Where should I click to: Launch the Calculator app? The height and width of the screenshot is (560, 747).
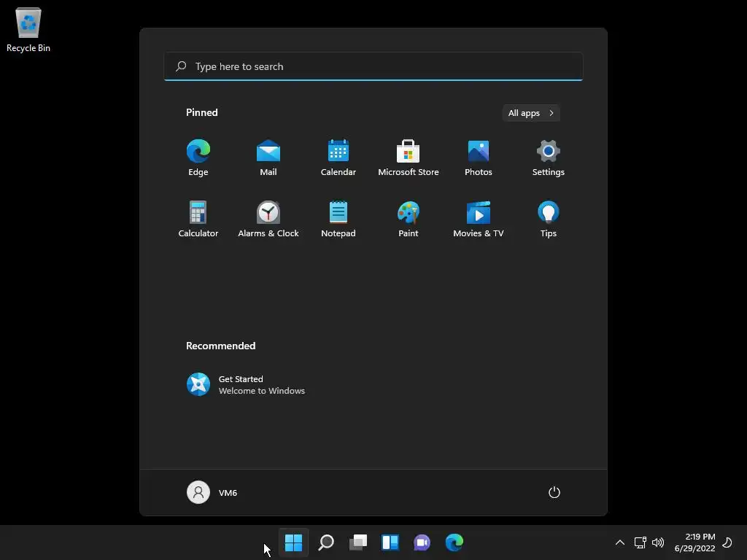pos(198,219)
